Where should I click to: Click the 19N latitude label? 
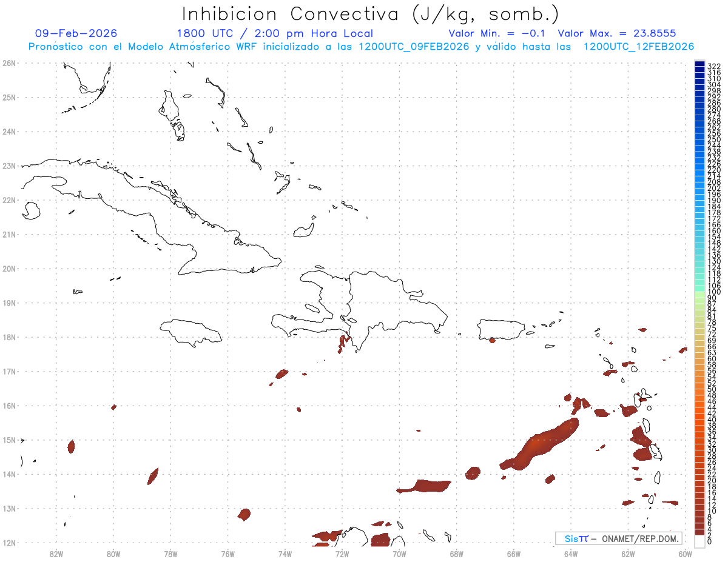pos(8,303)
